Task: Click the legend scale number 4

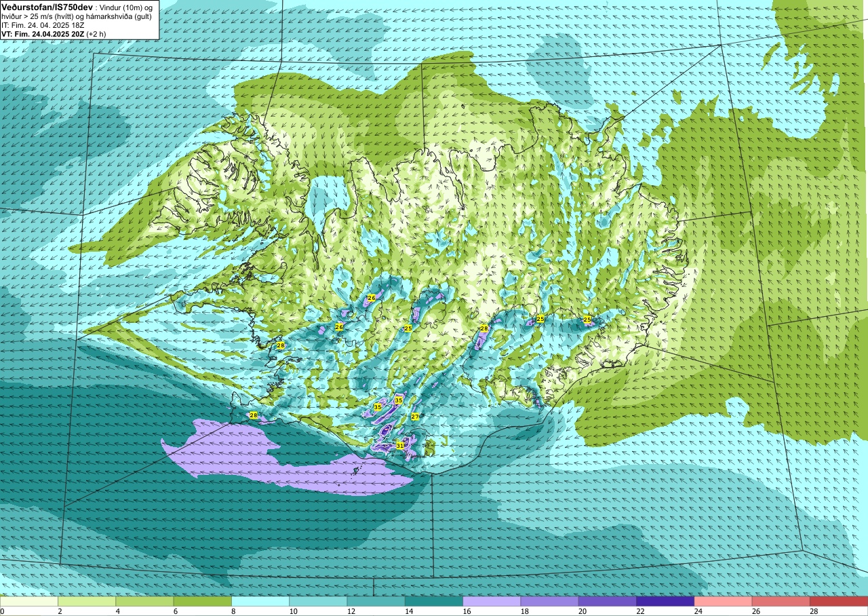Action: coord(117,611)
